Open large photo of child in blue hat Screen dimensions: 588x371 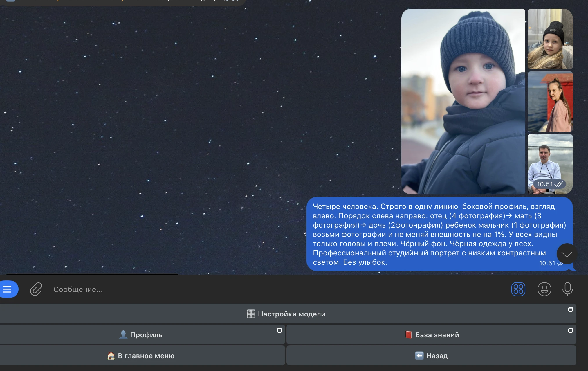click(x=463, y=102)
